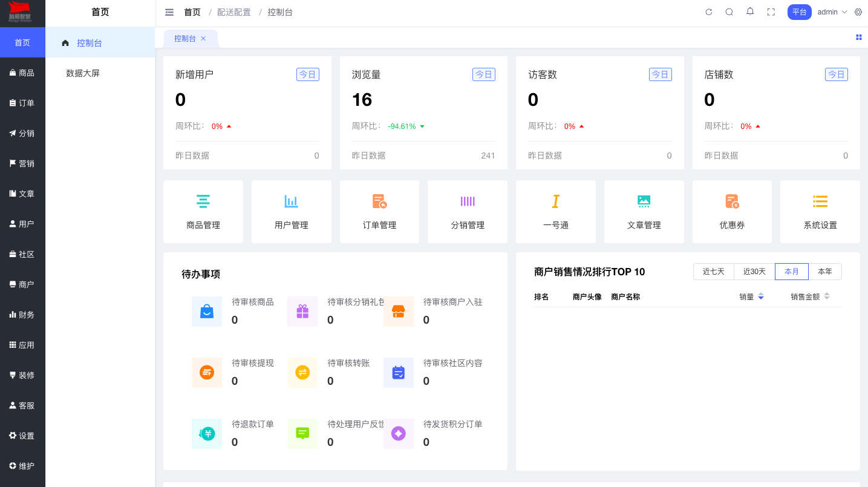The image size is (868, 487).
Task: Collapse the sidebar menu via hamburger icon
Action: (x=169, y=12)
